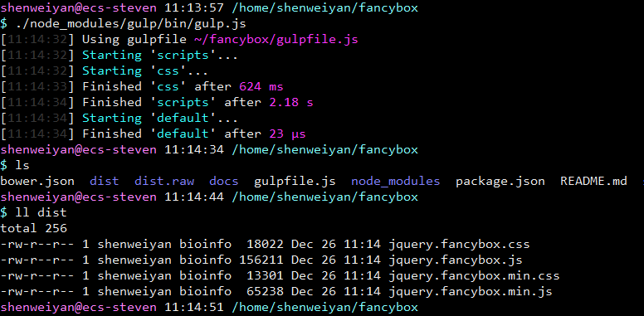Click the dist.raw directory name
The height and width of the screenshot is (316, 644).
tap(164, 181)
